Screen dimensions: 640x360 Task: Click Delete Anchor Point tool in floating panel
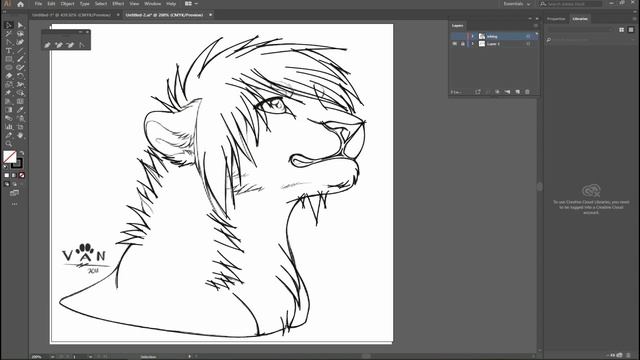tap(71, 45)
